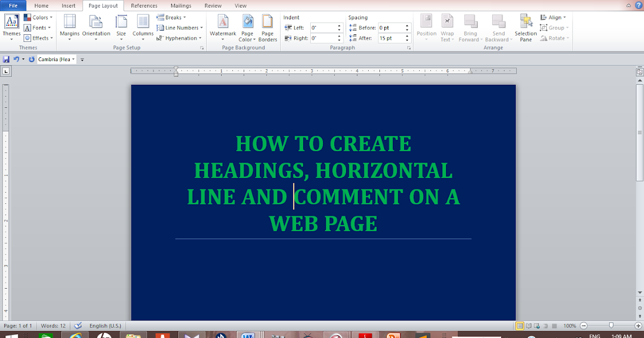This screenshot has width=644, height=338.
Task: Open the Line Numbers dropdown
Action: [x=179, y=27]
